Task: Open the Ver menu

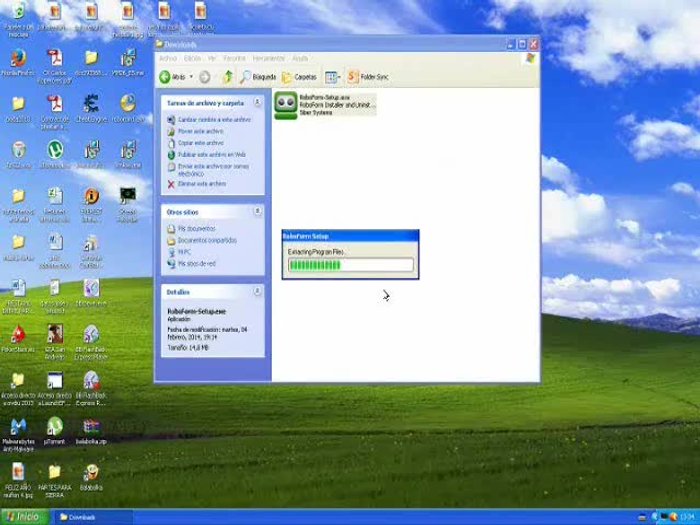Action: tap(212, 58)
